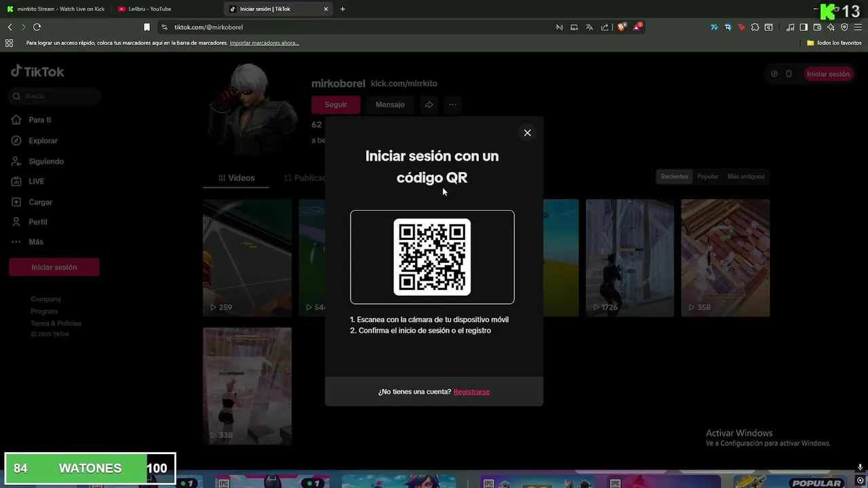
Task: Open the Leo AI sparkle icon
Action: tap(831, 27)
